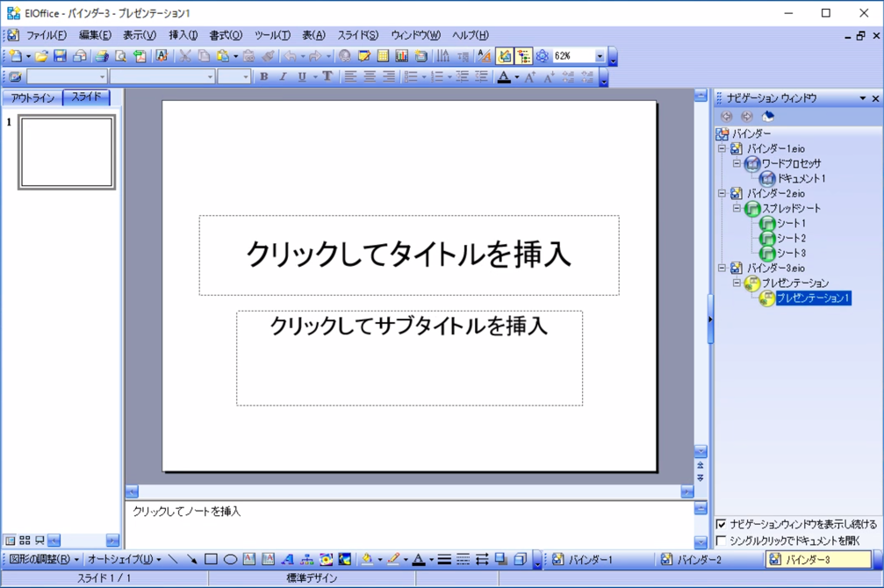Image resolution: width=884 pixels, height=588 pixels.
Task: Toggle text shadow with the T button
Action: point(327,77)
